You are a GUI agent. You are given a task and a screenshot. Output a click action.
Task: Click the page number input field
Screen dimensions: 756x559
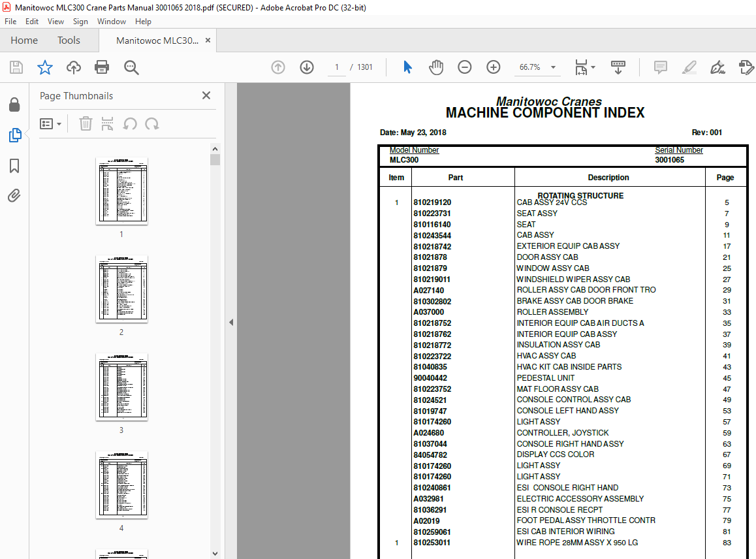(x=336, y=67)
